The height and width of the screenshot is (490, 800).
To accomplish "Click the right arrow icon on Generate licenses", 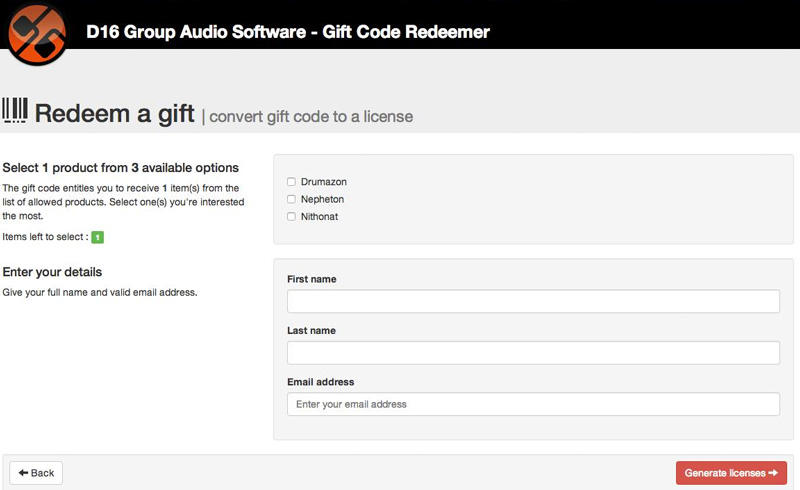I will pyautogui.click(x=773, y=473).
